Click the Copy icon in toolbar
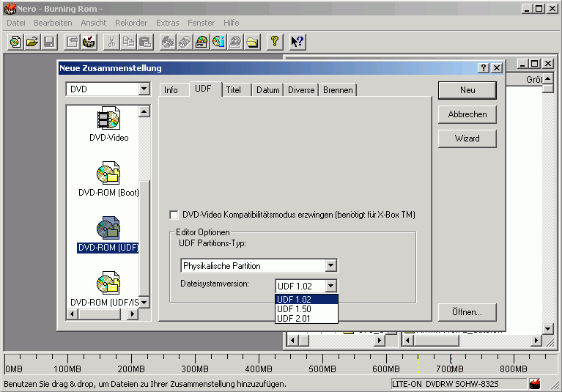562x392 pixels. coord(128,42)
